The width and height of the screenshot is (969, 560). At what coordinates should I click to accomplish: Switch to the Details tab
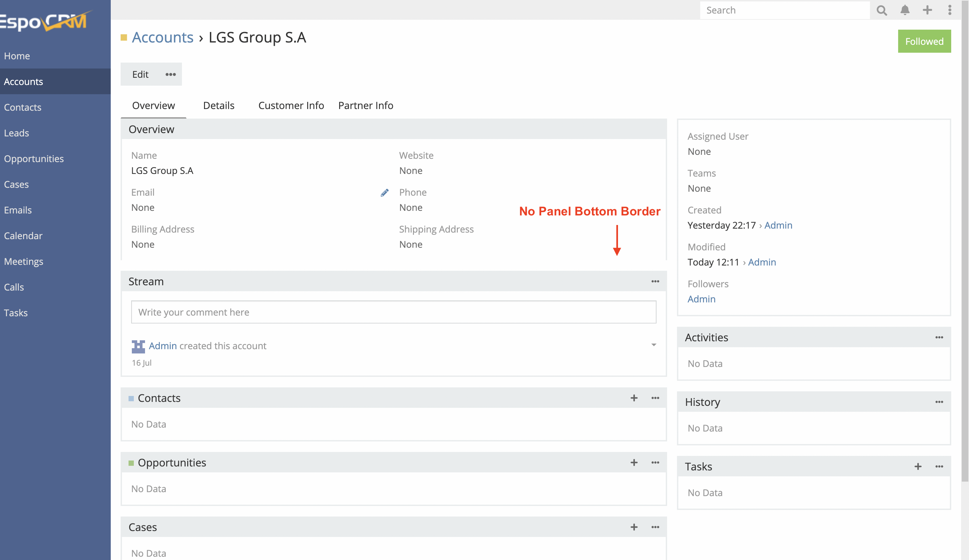coord(219,105)
